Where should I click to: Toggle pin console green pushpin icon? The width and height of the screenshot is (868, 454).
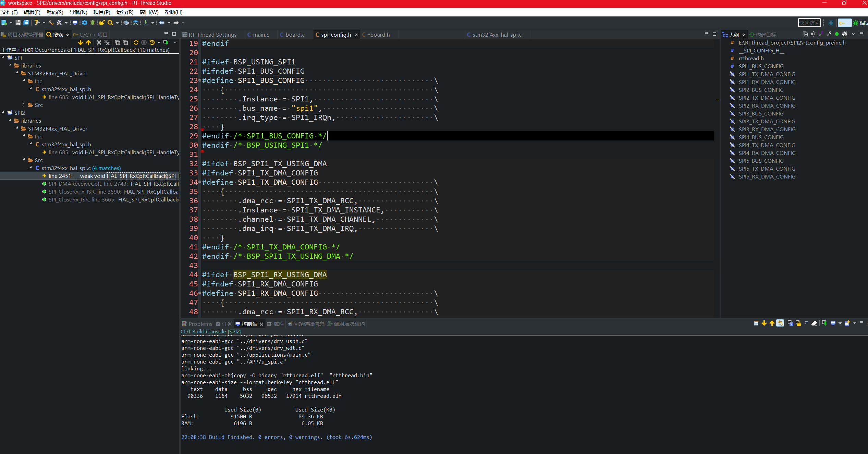tap(824, 323)
